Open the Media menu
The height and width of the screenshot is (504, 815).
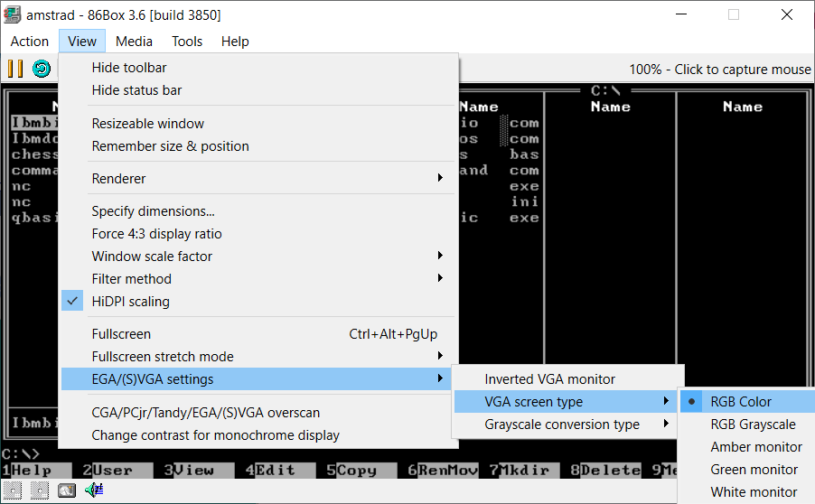(134, 41)
